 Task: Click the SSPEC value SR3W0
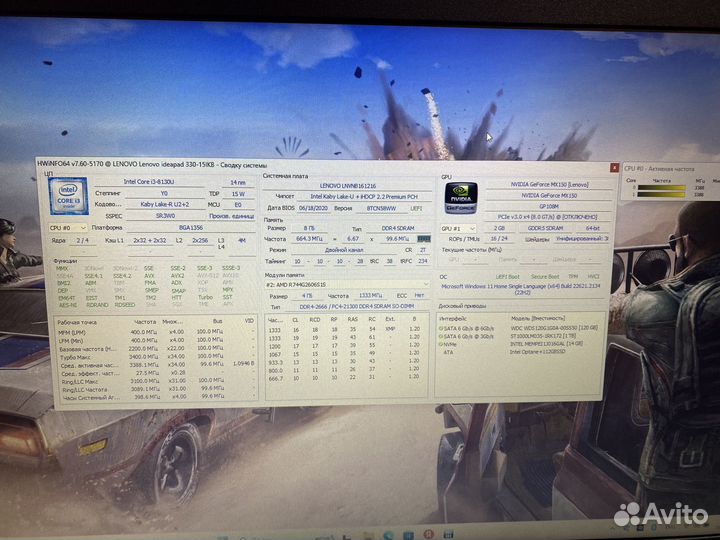click(x=164, y=216)
